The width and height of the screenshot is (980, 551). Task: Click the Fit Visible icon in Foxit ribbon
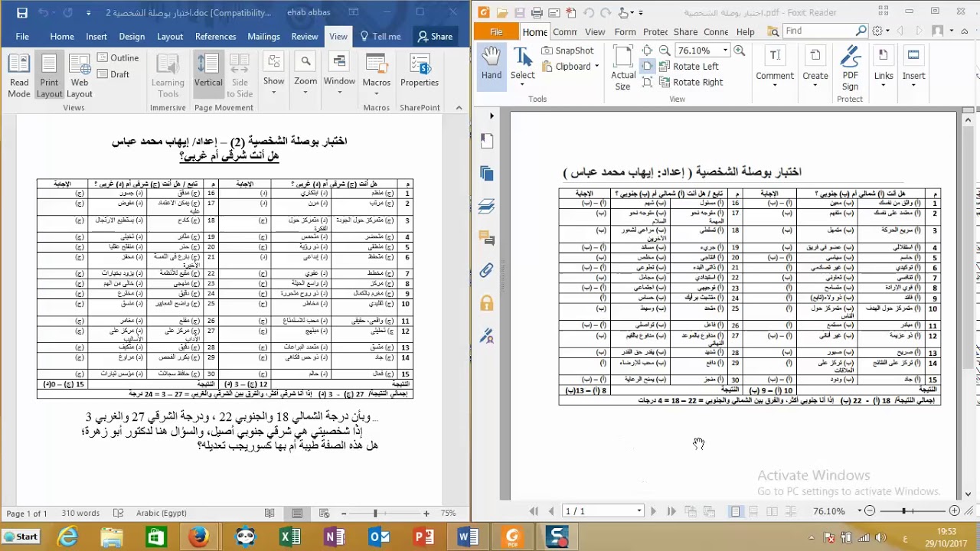647,83
